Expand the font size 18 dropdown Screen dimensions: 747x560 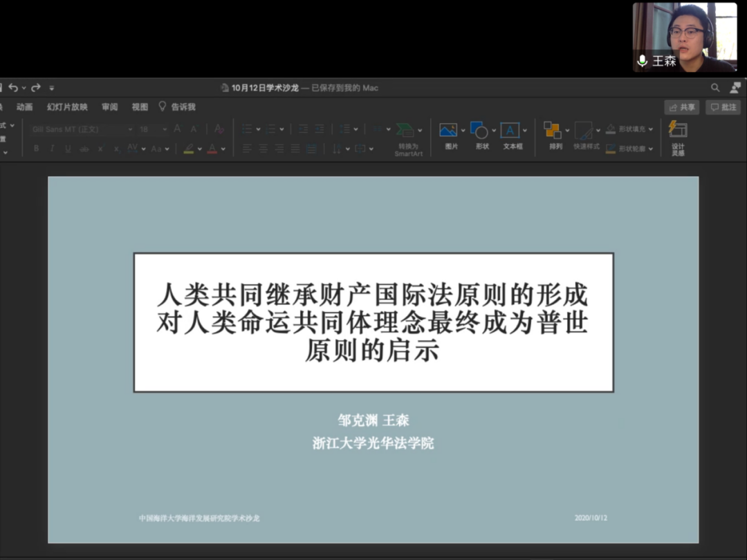(x=165, y=129)
